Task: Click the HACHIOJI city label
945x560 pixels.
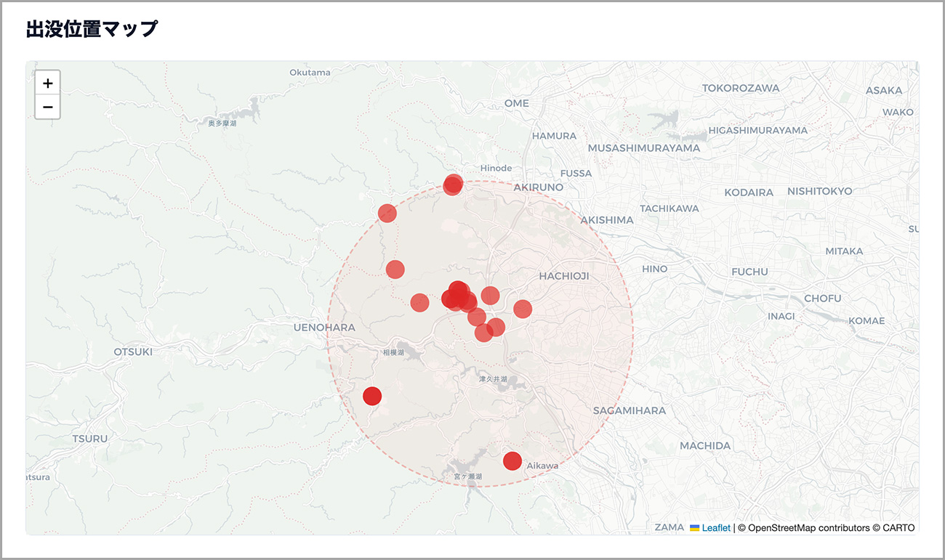Action: click(563, 276)
